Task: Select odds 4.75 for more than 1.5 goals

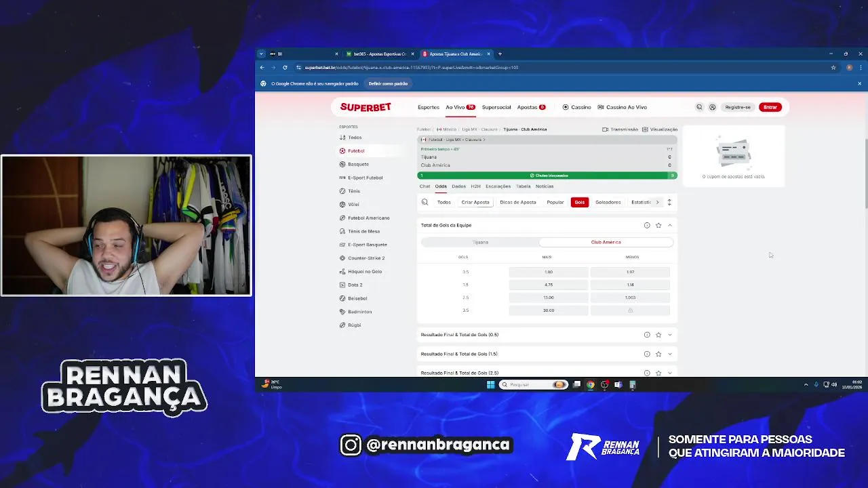Action: click(548, 285)
